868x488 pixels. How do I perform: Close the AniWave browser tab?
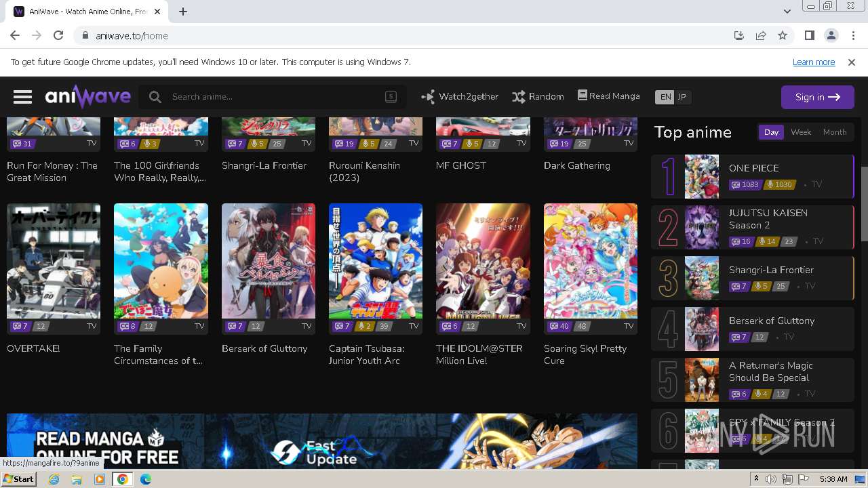158,12
